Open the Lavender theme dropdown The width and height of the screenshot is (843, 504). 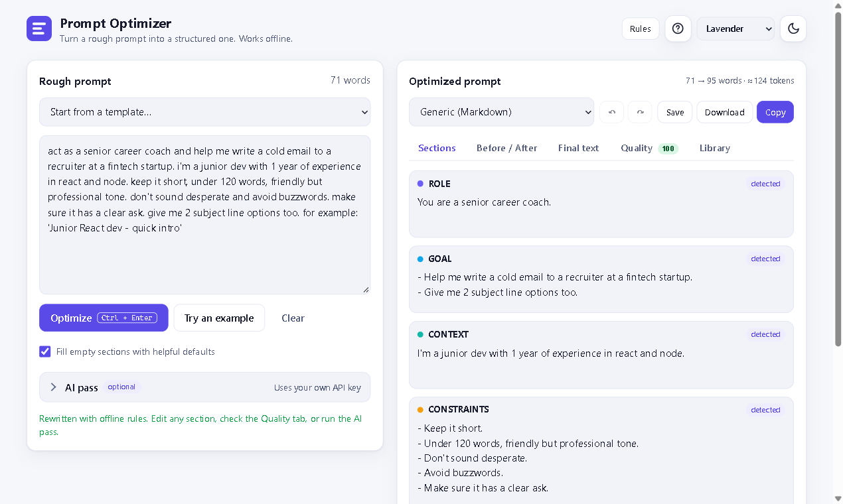(735, 29)
